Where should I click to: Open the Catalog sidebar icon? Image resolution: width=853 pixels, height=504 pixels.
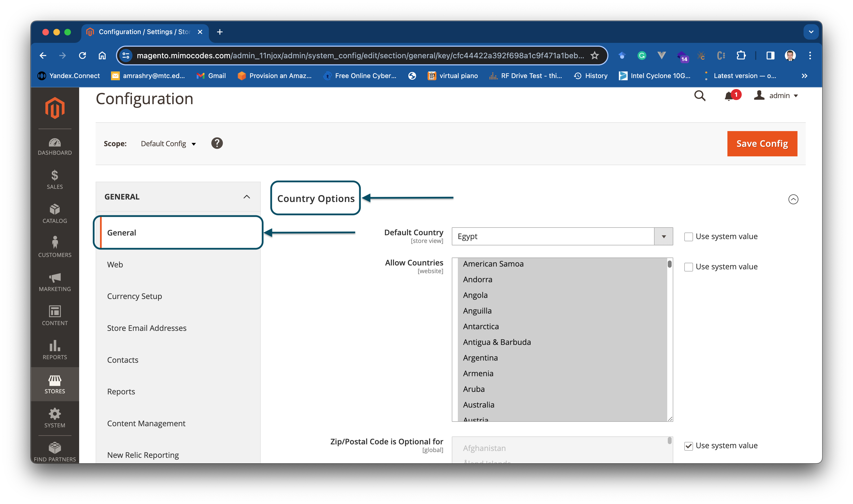pyautogui.click(x=55, y=213)
